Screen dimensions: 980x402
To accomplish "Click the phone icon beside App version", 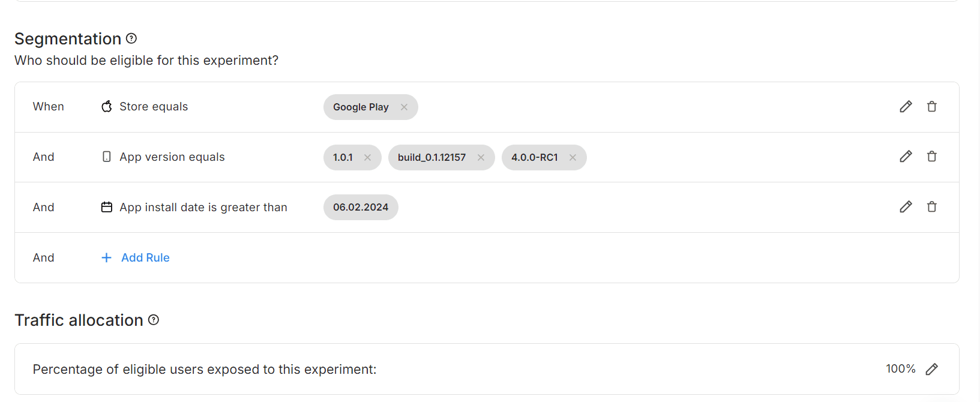I will point(106,157).
